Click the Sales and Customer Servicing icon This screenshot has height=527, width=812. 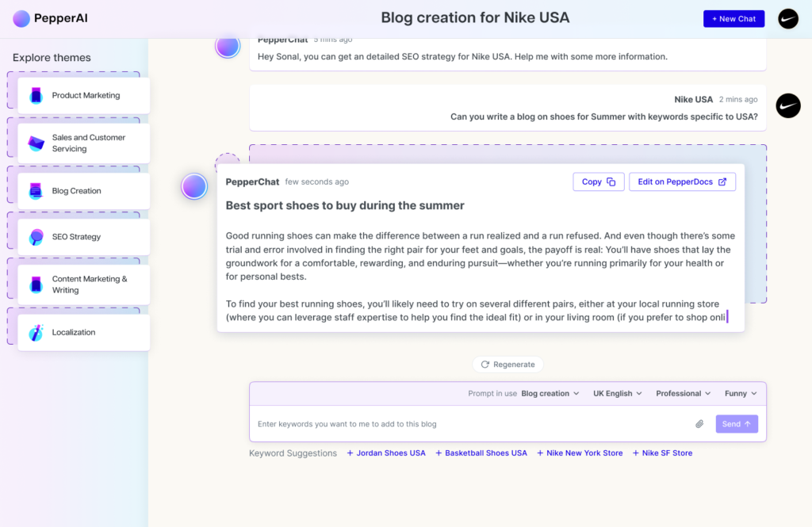pyautogui.click(x=36, y=143)
